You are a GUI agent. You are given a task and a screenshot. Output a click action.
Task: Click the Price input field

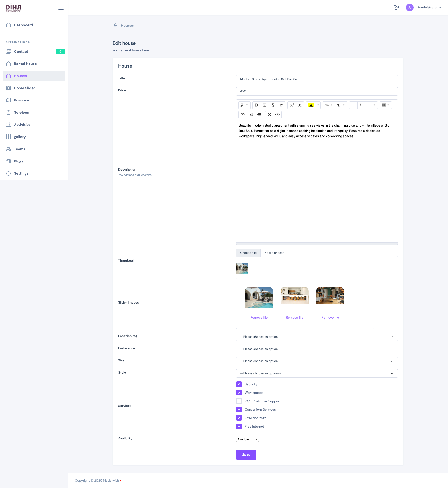pyautogui.click(x=317, y=91)
